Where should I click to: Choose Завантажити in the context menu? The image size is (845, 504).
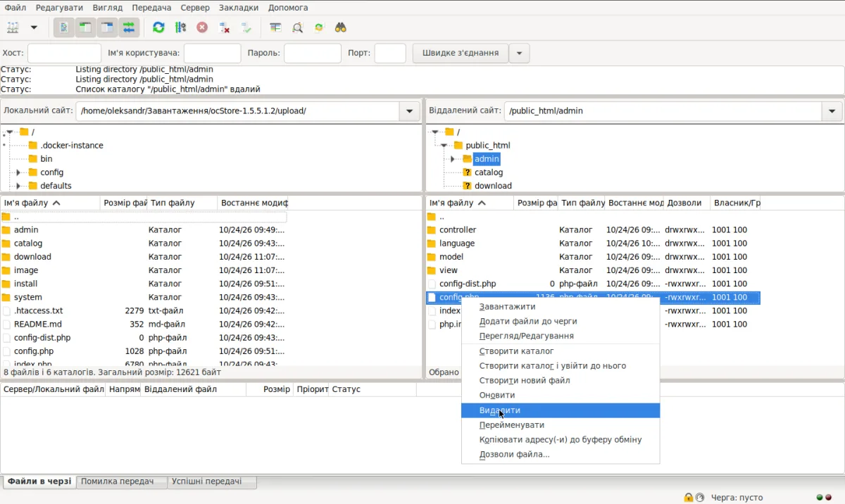point(561,306)
